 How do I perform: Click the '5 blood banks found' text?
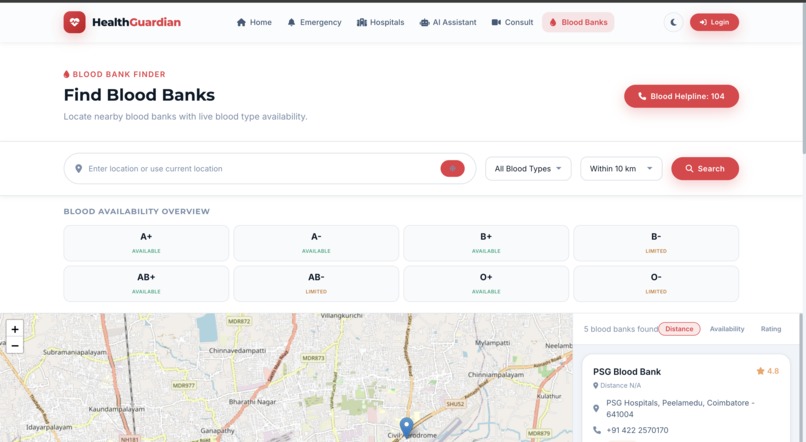tap(621, 329)
